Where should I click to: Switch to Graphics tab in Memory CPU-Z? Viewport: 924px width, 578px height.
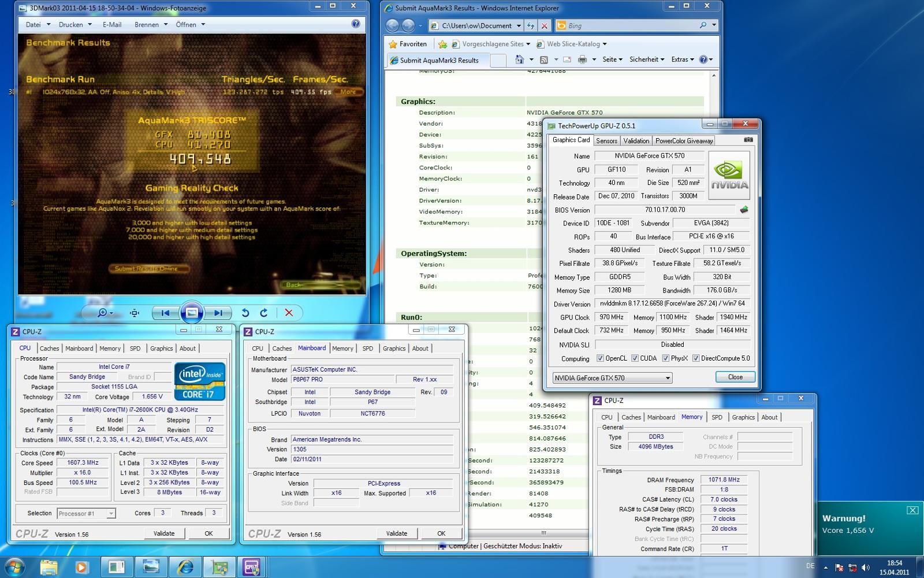tap(743, 417)
